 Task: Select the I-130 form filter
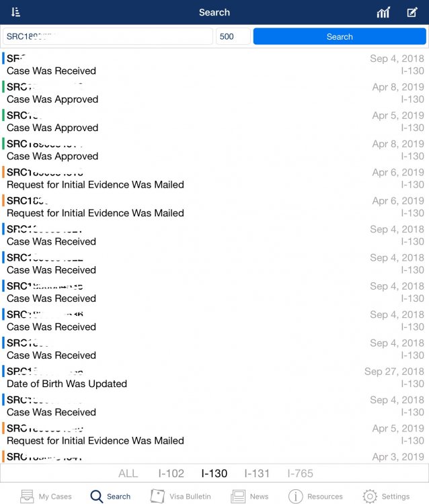214,473
